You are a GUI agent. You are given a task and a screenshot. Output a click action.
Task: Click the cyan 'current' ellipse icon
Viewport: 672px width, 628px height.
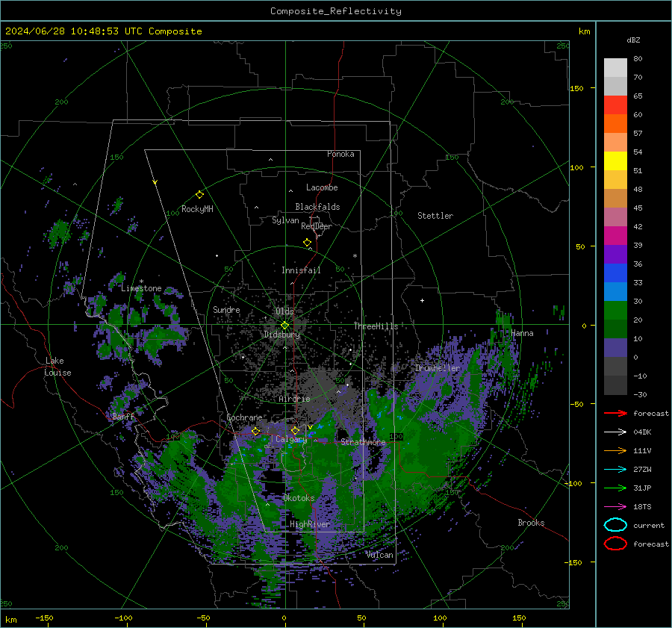(x=615, y=525)
